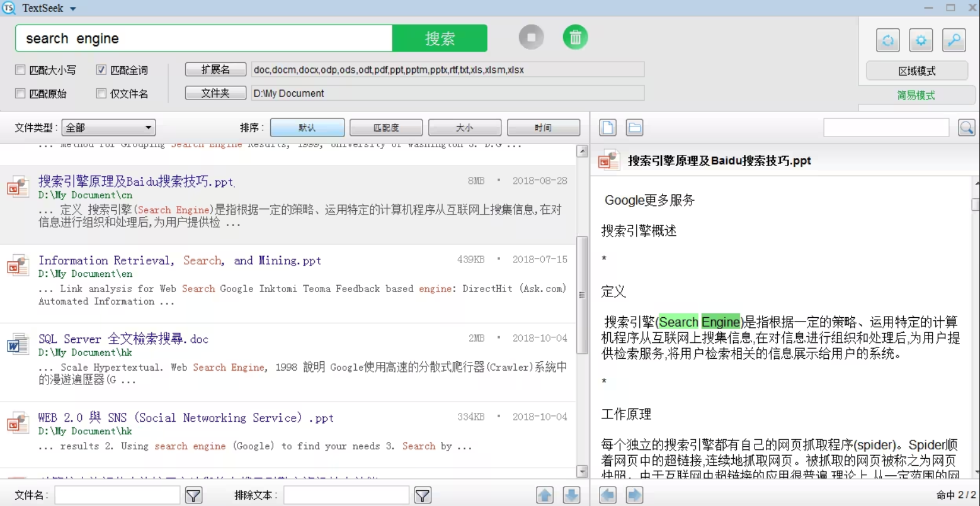Switch sorting to 匹配度 tab
The width and height of the screenshot is (980, 506).
tap(385, 127)
